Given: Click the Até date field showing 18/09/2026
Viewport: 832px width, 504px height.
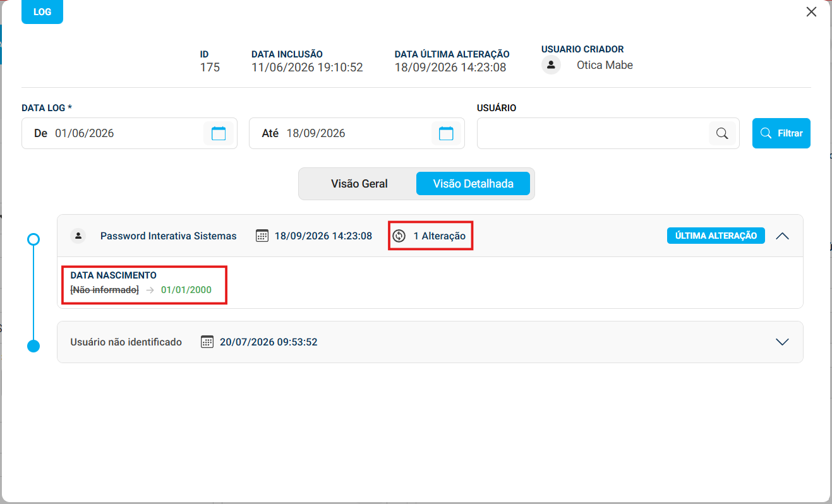Looking at the screenshot, I should pyautogui.click(x=357, y=133).
